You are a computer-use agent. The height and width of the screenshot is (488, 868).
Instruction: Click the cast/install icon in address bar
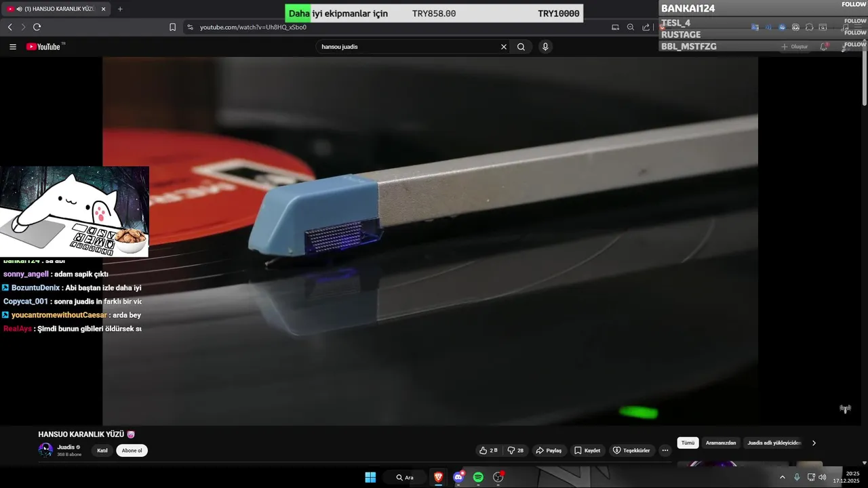click(615, 27)
